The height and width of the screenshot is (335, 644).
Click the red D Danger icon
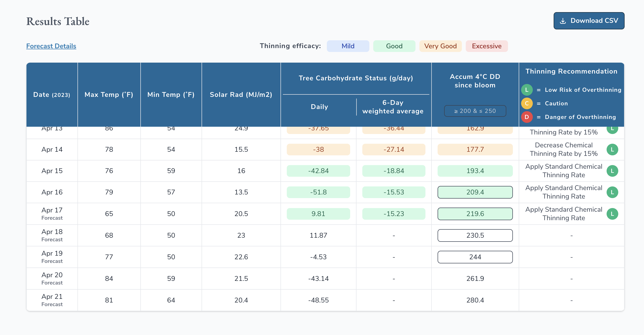[x=526, y=117]
